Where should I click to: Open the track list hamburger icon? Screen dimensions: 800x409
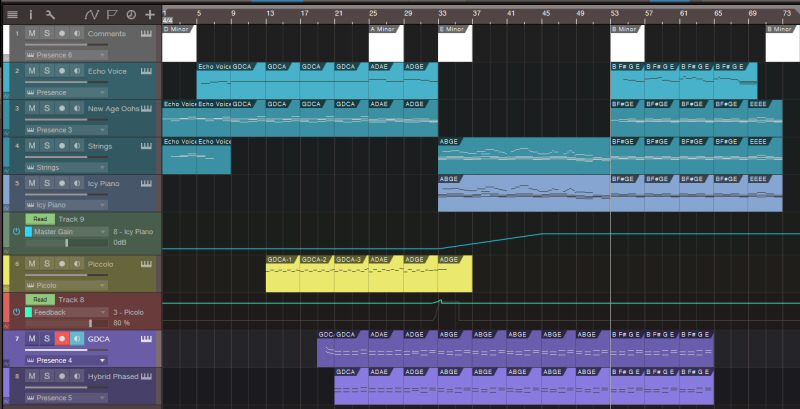[13, 14]
